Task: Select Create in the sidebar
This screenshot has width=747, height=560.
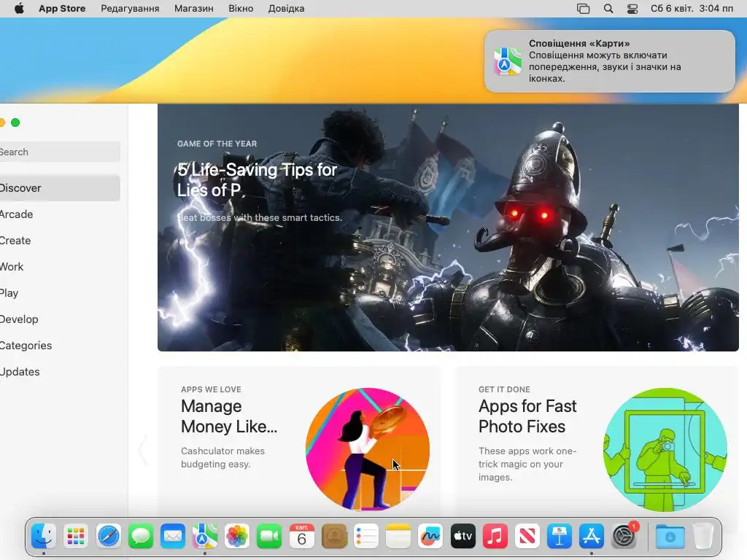Action: (60, 241)
